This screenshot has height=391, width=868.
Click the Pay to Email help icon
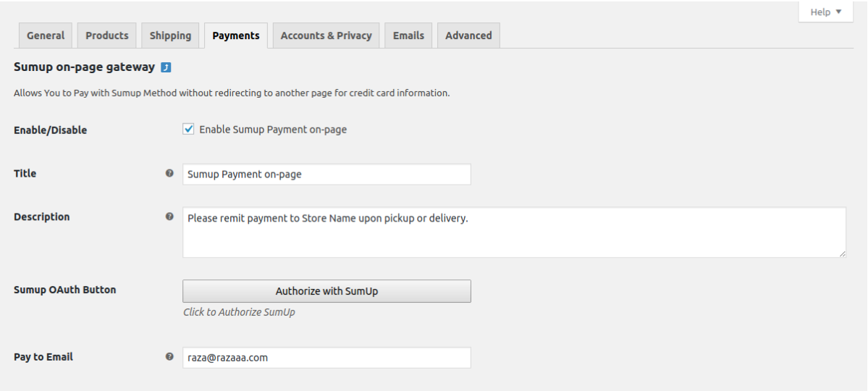[x=169, y=357]
